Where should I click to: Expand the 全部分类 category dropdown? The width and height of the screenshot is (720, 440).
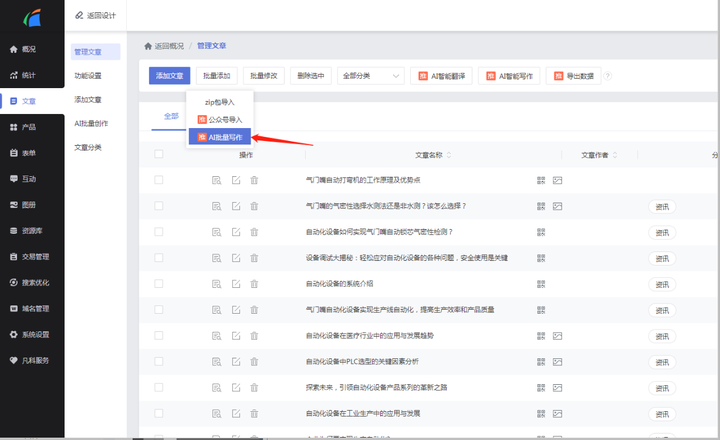pyautogui.click(x=372, y=76)
